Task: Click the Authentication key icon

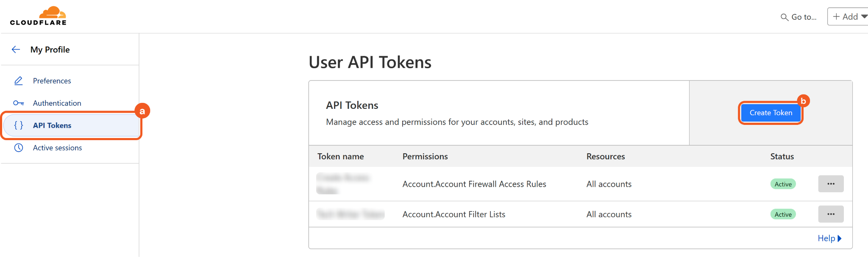Action: point(18,103)
